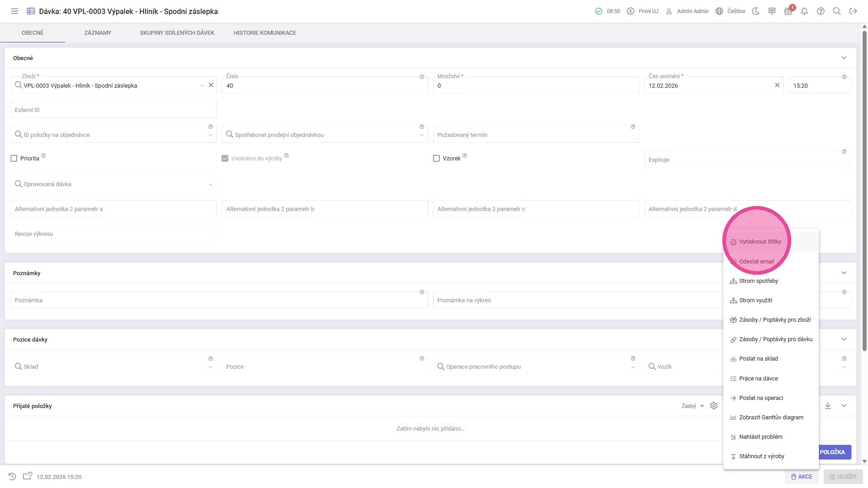Click the logout icon at top right

(x=853, y=11)
